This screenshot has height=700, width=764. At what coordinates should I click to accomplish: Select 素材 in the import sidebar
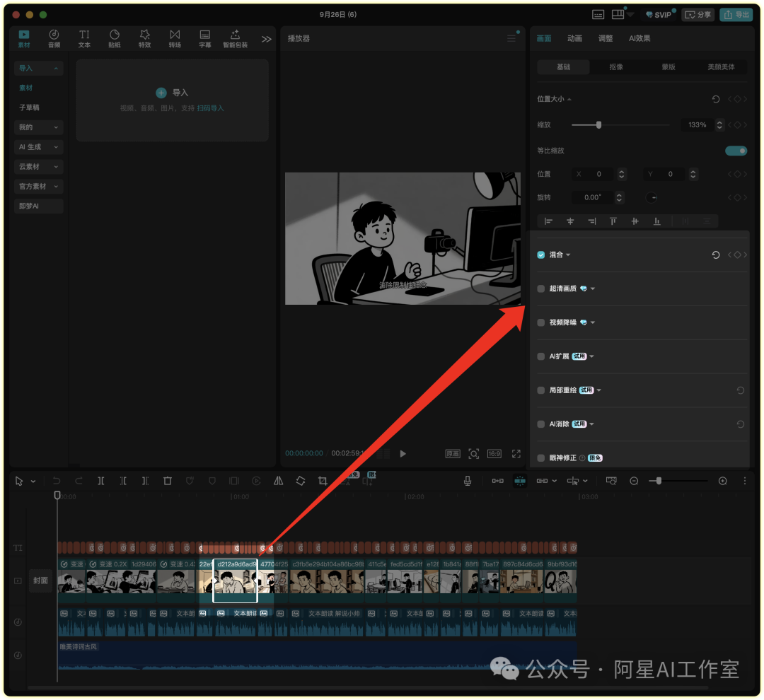point(26,88)
